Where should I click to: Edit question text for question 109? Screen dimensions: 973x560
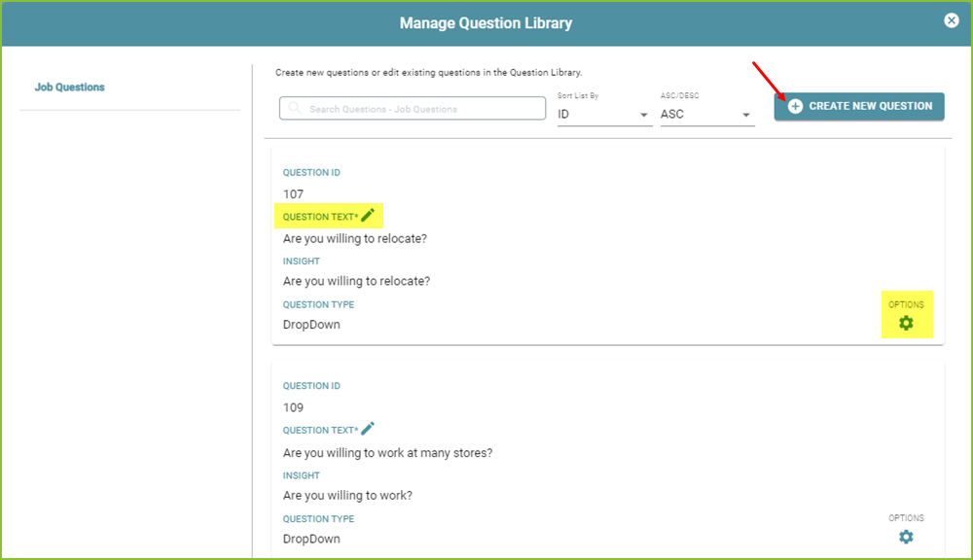point(368,429)
